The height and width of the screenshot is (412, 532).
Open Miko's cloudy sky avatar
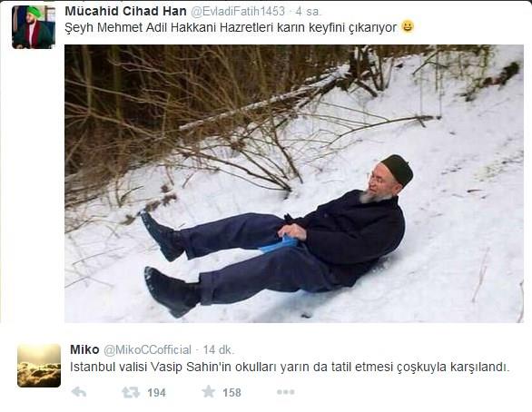tap(39, 365)
